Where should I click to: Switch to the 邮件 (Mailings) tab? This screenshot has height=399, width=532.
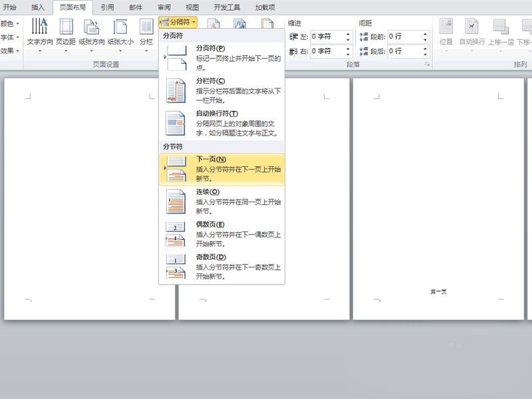click(136, 7)
